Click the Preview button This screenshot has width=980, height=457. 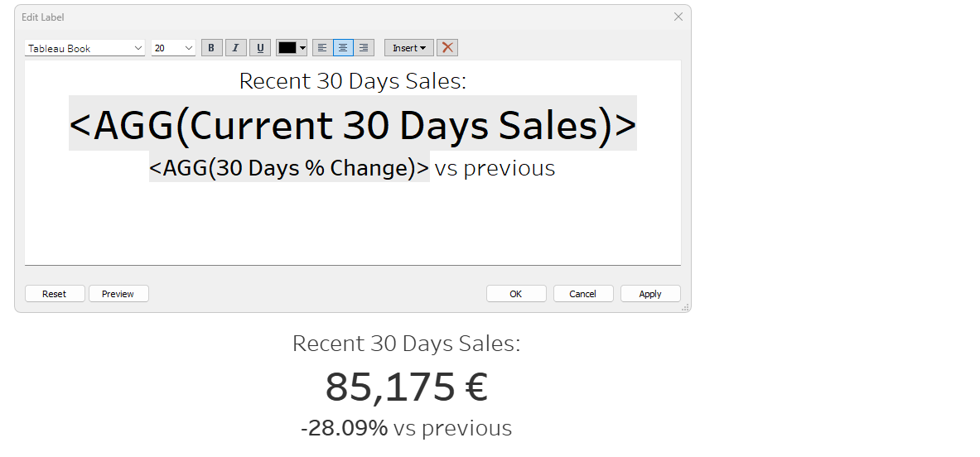tap(118, 293)
